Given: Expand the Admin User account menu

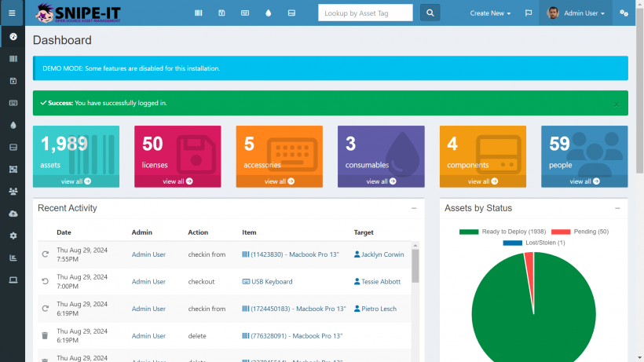Looking at the screenshot, I should 576,13.
